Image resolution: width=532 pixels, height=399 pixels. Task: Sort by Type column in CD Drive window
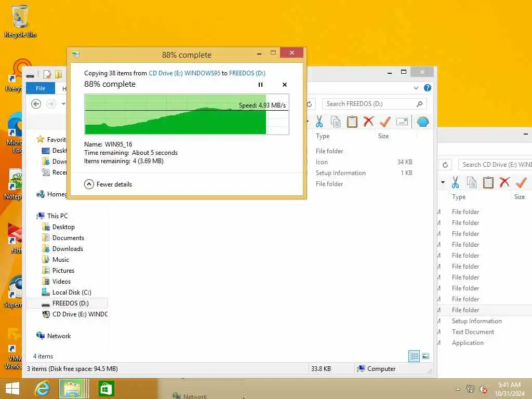(459, 197)
